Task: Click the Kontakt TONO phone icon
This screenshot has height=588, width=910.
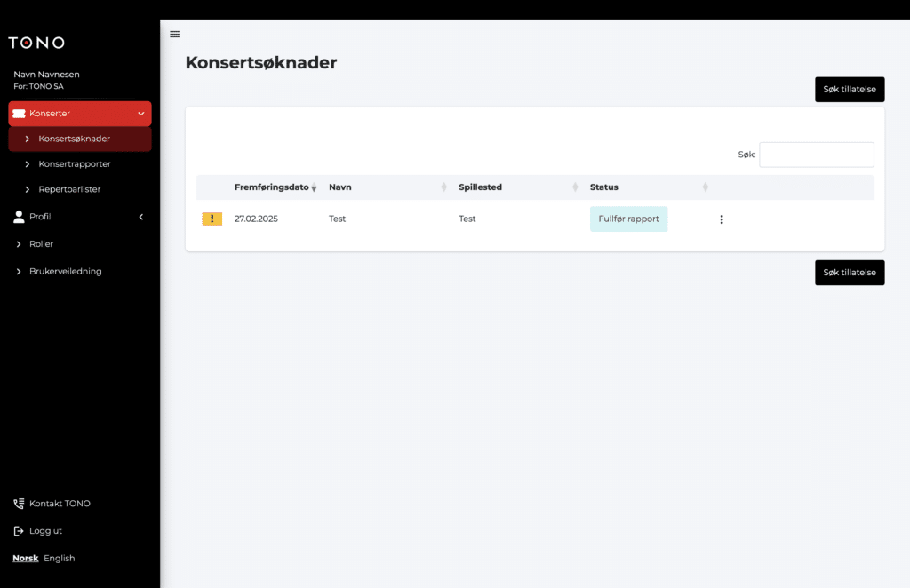Action: 20,504
